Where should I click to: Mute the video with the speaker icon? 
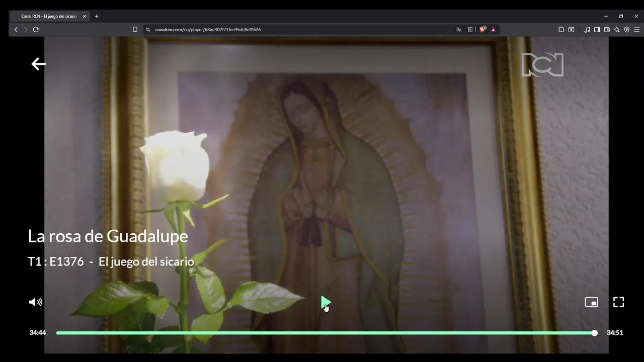[36, 302]
